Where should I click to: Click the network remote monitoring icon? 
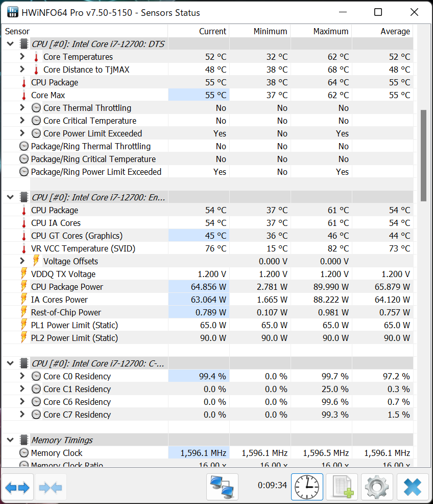pos(223,488)
